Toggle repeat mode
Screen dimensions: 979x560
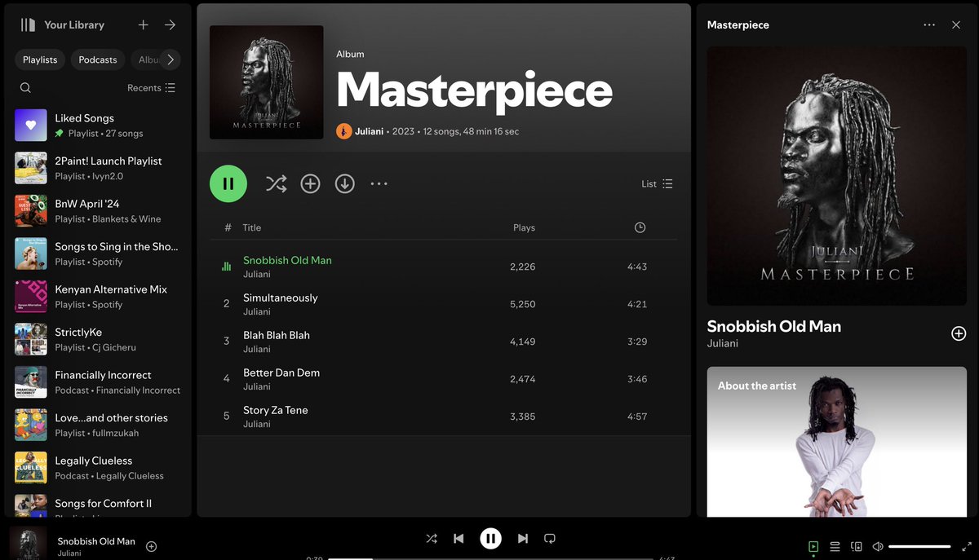[549, 538]
